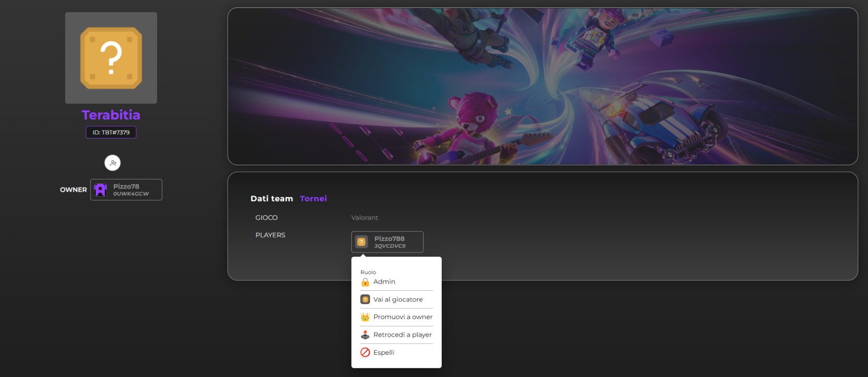Click the Admin role label in the popup

pyautogui.click(x=384, y=281)
